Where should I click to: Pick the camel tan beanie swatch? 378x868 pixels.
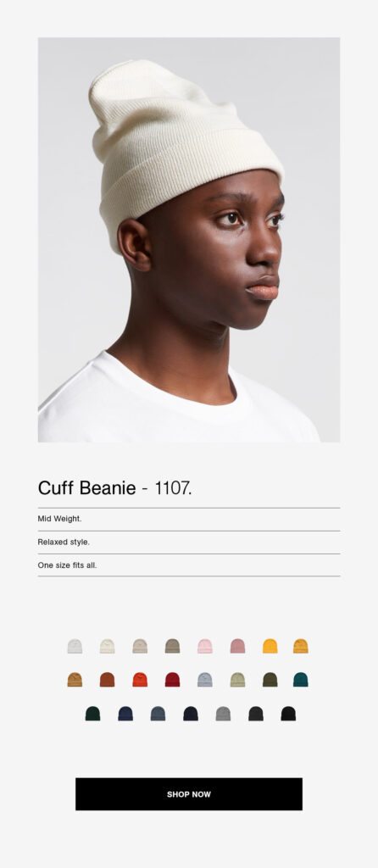tap(75, 680)
